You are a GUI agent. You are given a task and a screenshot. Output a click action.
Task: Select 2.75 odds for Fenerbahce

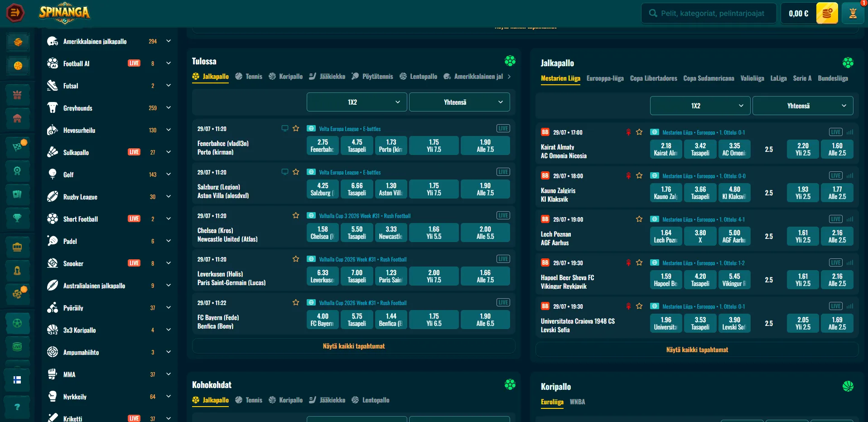[323, 146]
